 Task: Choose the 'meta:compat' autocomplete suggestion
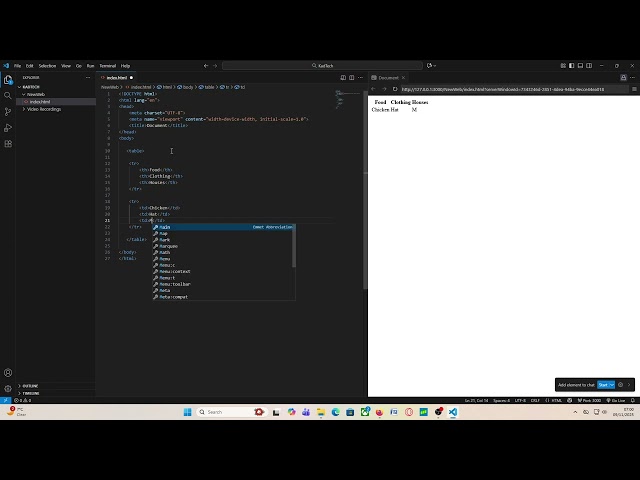click(224, 297)
